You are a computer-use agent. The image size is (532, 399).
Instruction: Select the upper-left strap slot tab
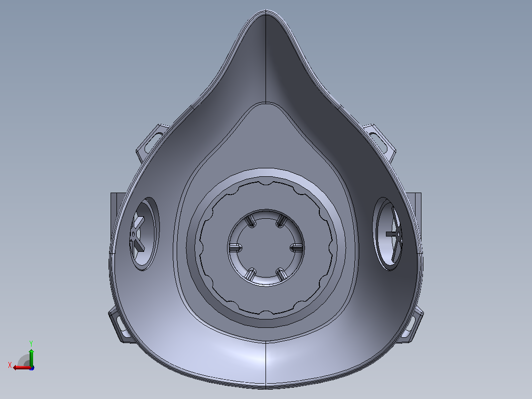[152, 143]
